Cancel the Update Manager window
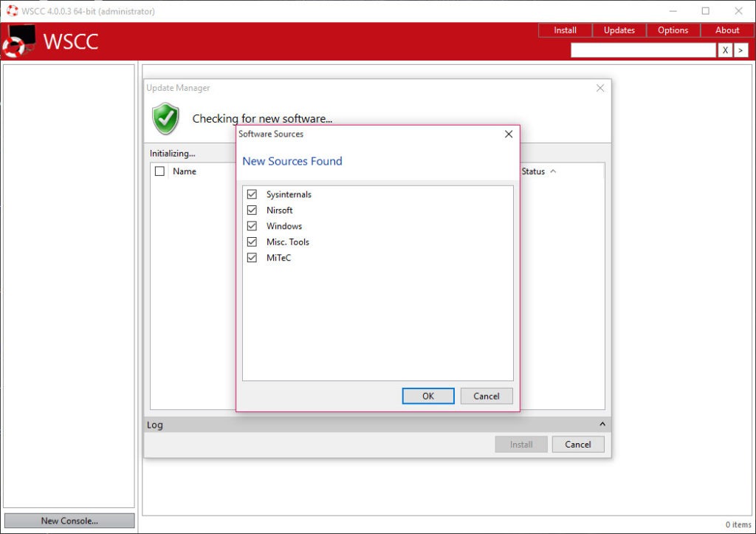This screenshot has width=756, height=534. click(577, 445)
